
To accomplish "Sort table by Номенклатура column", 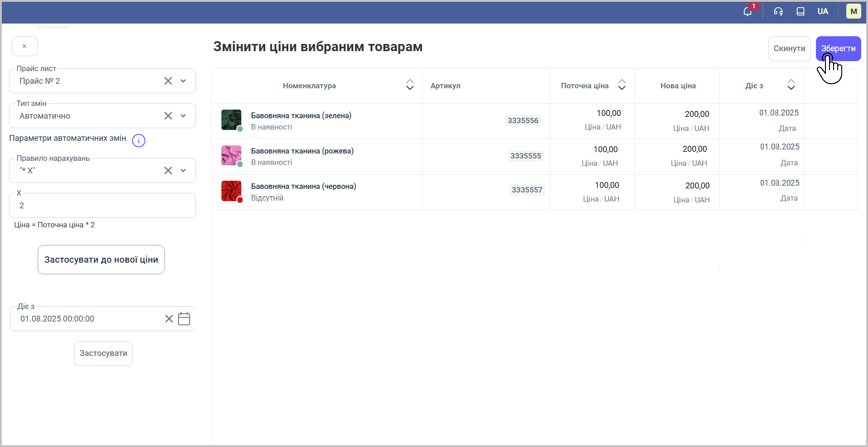I will [410, 85].
